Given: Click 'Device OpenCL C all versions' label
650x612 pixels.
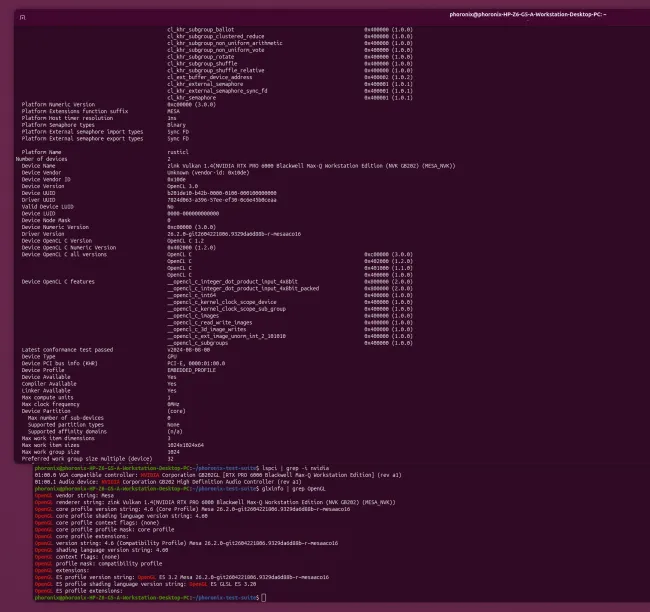Looking at the screenshot, I should (x=64, y=254).
